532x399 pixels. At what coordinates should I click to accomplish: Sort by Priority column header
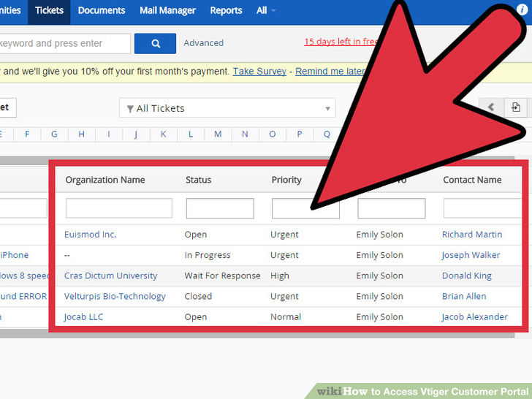pyautogui.click(x=286, y=180)
